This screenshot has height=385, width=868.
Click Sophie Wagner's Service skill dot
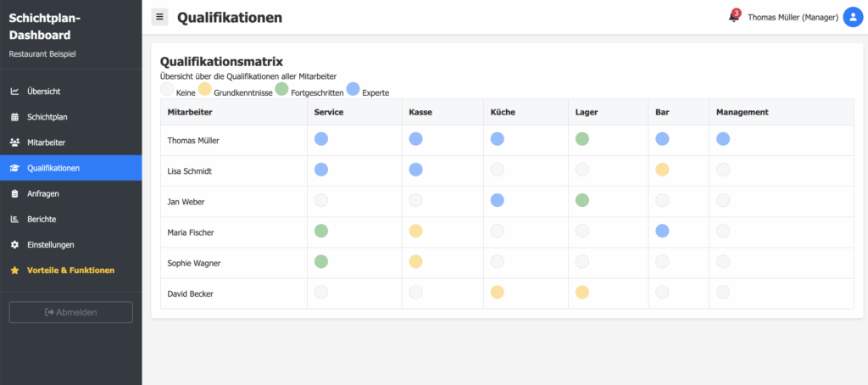(321, 261)
